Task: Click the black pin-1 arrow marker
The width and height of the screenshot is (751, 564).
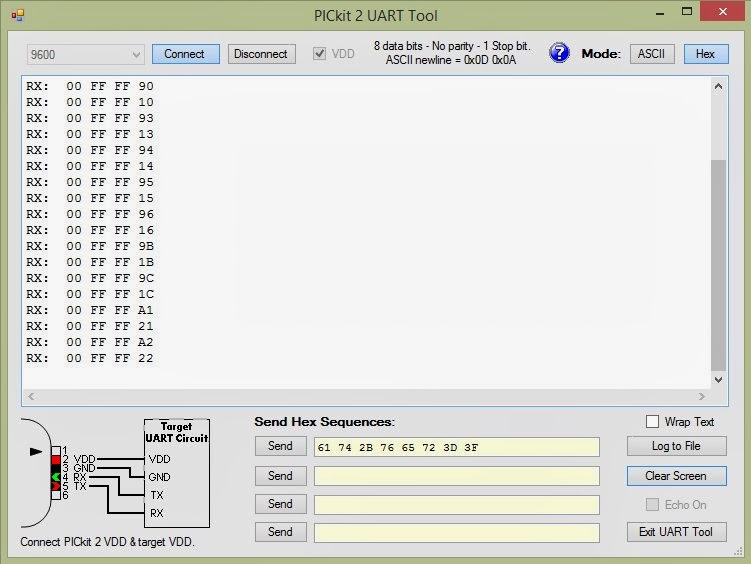Action: pos(36,451)
